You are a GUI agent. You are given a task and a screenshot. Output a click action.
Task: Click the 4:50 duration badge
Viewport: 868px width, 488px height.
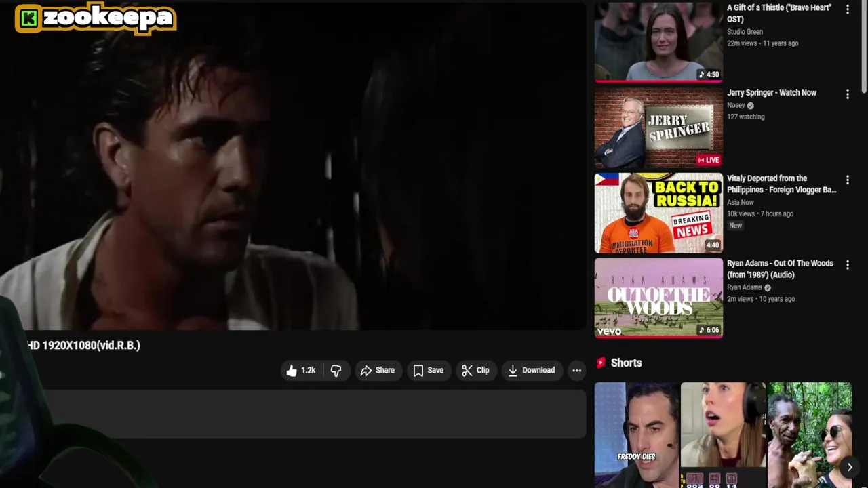pyautogui.click(x=709, y=75)
